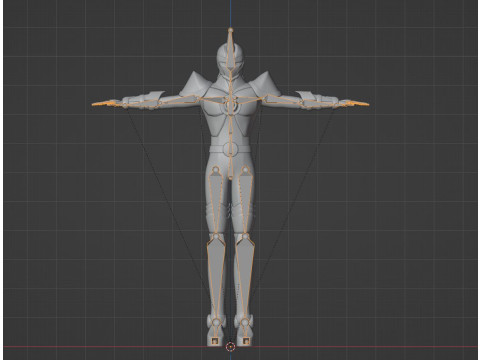
Task: Select the chest emblem joint circle
Action: coord(230,105)
